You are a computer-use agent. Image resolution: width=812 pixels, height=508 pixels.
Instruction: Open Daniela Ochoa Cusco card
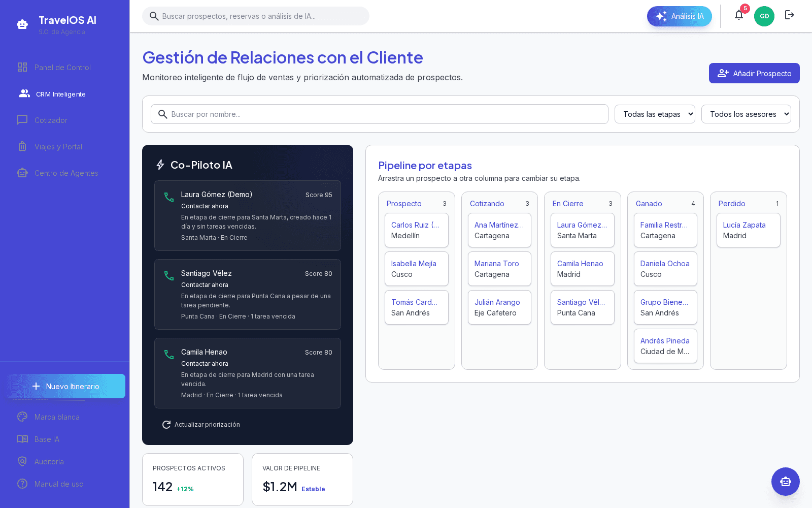[x=665, y=269]
